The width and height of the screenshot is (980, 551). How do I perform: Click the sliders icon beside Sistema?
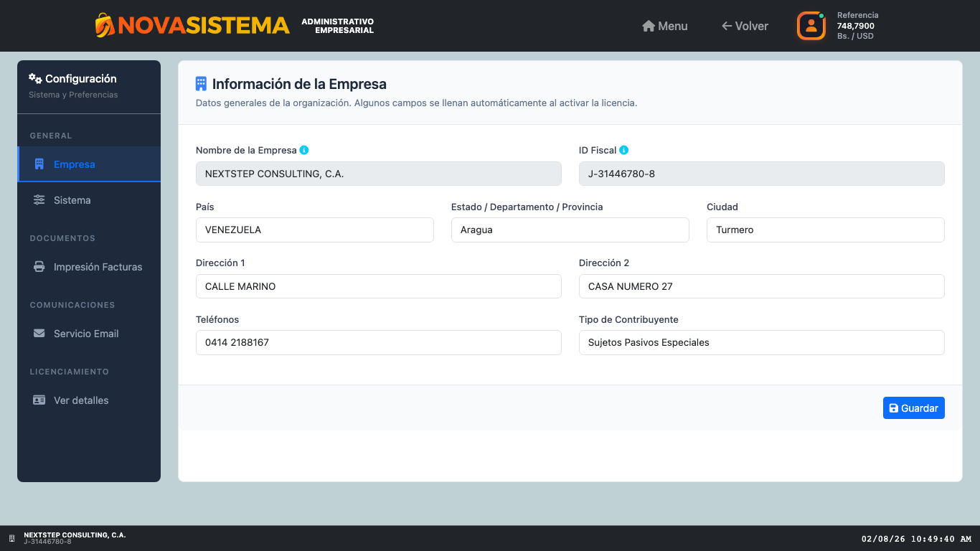(39, 200)
